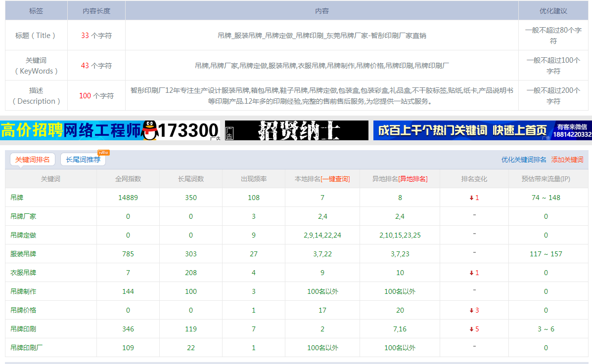Click the red down arrow in the 吊牌印刷 row
Screen dimensions: 592x364
[x=471, y=329]
